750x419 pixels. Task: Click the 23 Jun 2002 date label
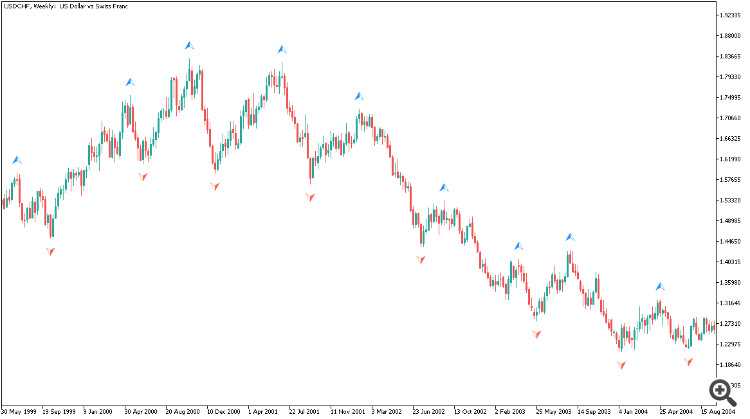click(x=429, y=411)
